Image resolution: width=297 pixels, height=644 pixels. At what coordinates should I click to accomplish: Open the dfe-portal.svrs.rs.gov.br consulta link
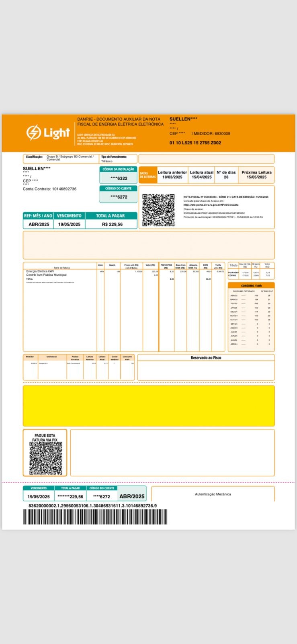pos(211,205)
